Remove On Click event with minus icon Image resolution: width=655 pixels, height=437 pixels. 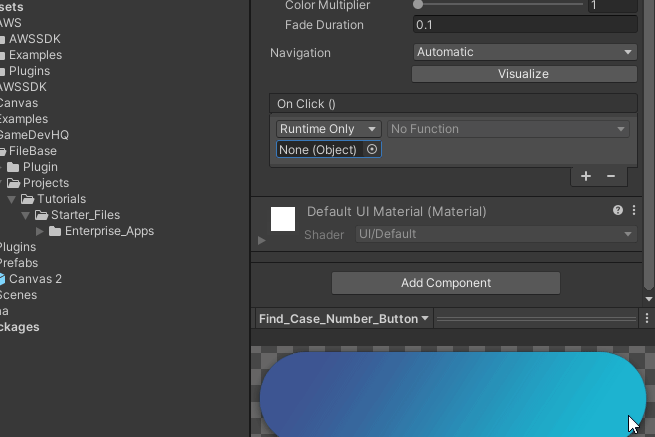pos(611,176)
